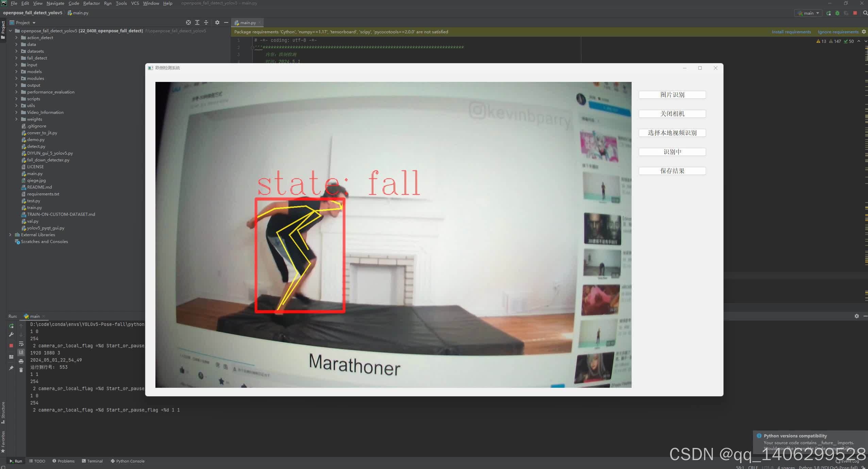The height and width of the screenshot is (469, 868).
Task: Click the yellow warning count 13
Action: (821, 41)
